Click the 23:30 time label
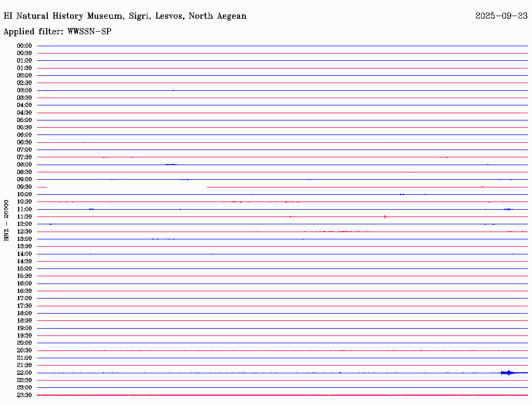The image size is (532, 405). (x=24, y=395)
